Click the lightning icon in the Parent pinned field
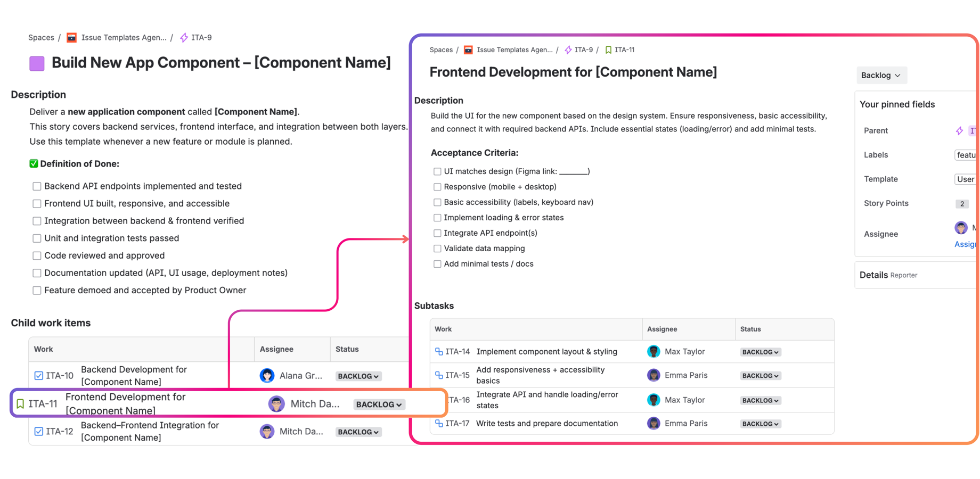 click(x=959, y=130)
